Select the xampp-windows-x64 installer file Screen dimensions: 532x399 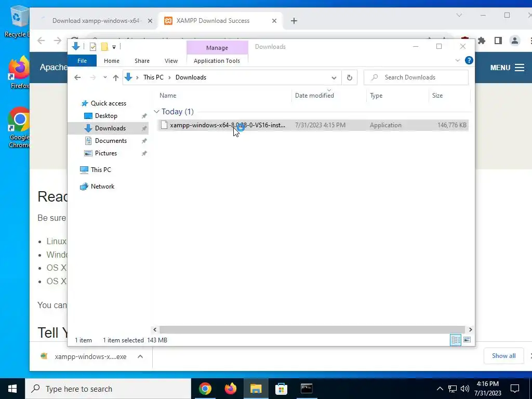(x=313, y=125)
